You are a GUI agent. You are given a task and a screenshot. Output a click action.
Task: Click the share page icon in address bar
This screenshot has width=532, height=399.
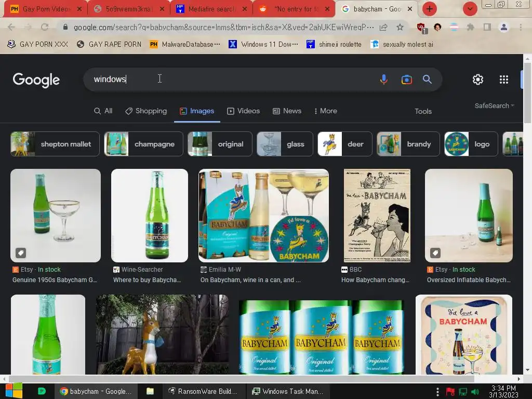[x=383, y=27]
